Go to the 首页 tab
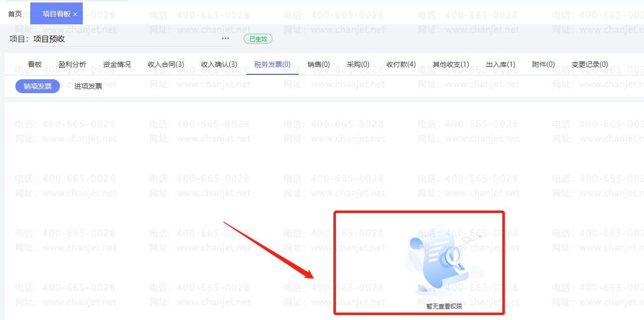Screen dimensions: 644x320 [x=15, y=14]
